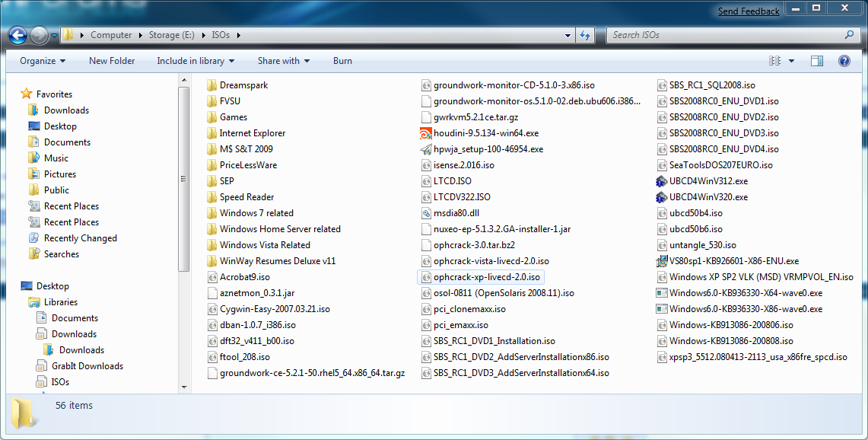Click ISOs in the breadcrumb path

pos(221,35)
